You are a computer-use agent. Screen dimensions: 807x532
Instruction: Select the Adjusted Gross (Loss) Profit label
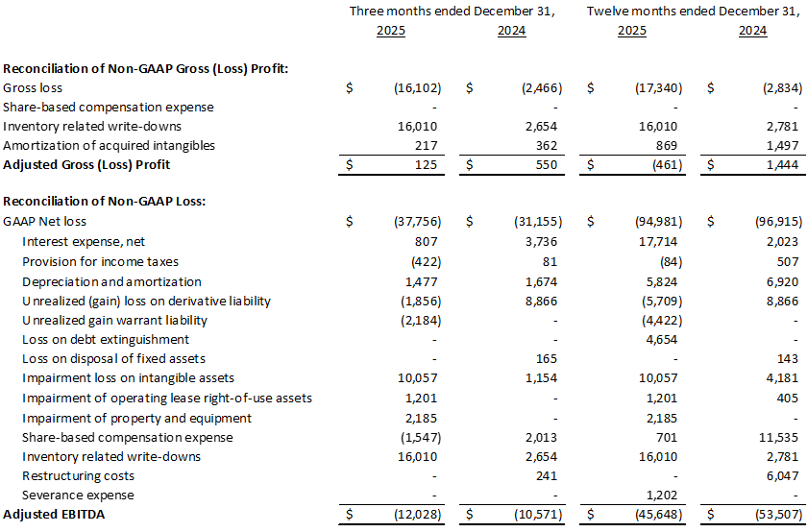pyautogui.click(x=86, y=164)
